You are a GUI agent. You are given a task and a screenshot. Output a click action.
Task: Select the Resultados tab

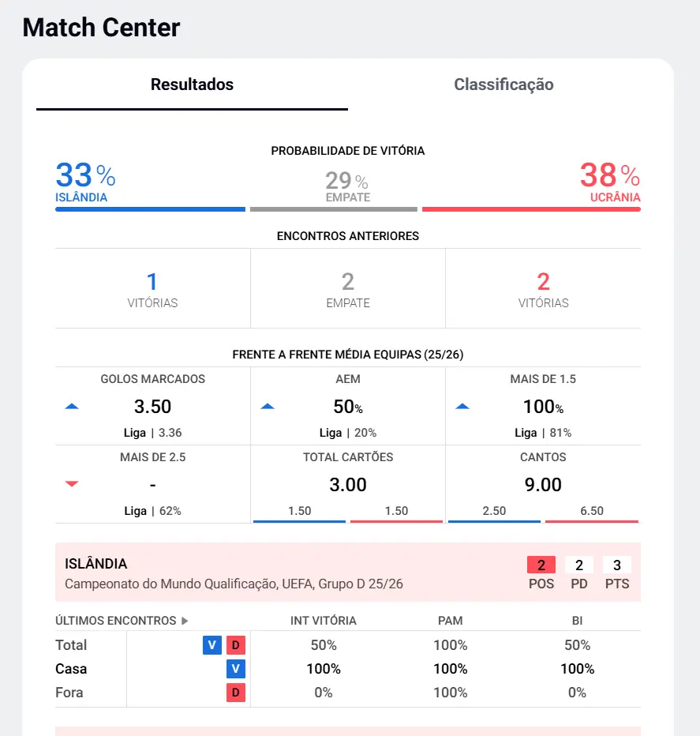point(192,84)
